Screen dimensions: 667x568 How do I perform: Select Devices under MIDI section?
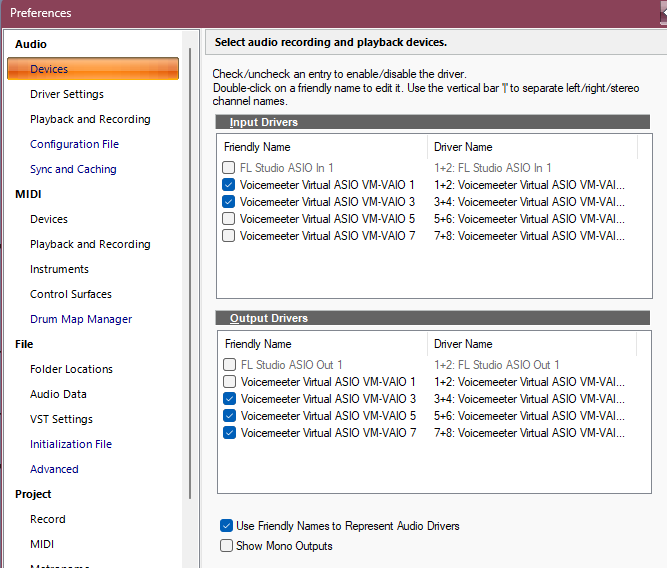[x=49, y=219]
